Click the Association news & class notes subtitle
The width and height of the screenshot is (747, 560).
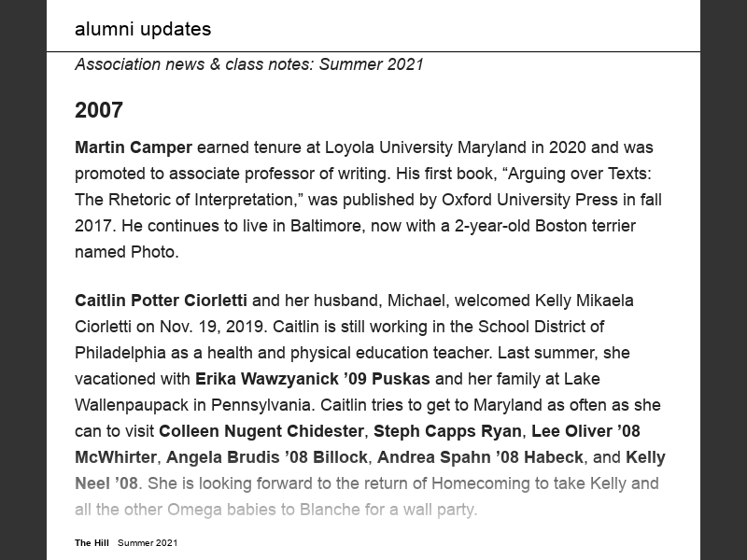249,64
